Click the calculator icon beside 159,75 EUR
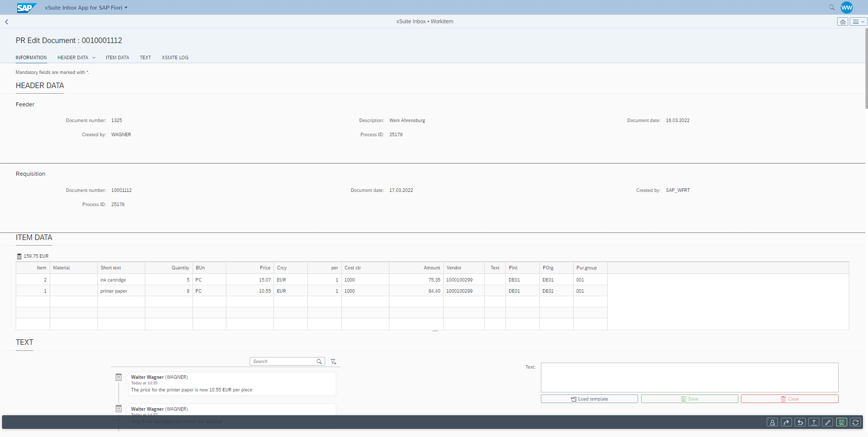This screenshot has width=868, height=437. [19, 256]
